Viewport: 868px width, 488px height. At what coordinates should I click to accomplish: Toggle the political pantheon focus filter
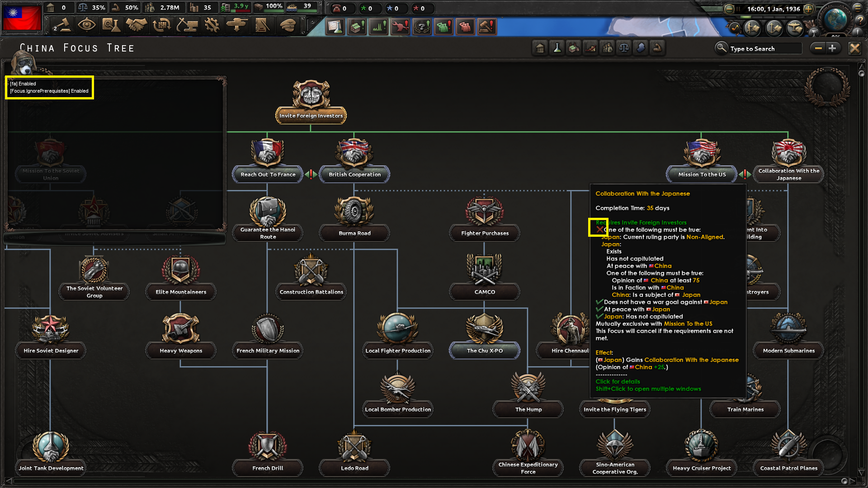tap(540, 48)
